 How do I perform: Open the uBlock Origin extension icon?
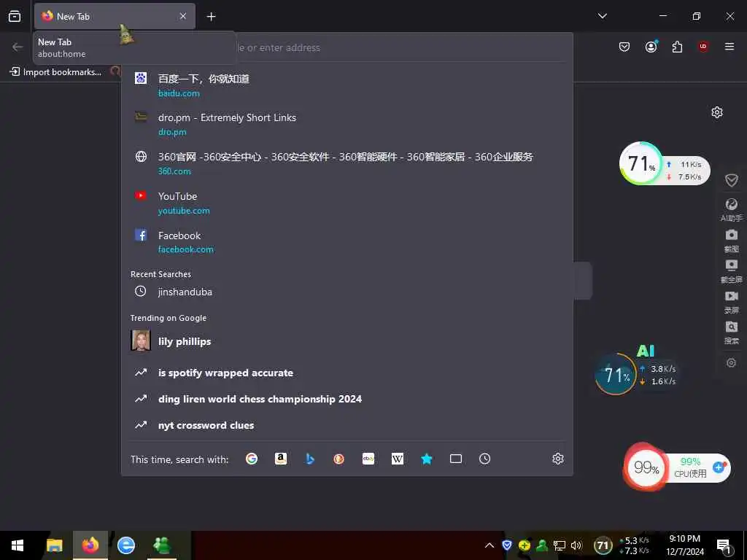[x=703, y=46]
